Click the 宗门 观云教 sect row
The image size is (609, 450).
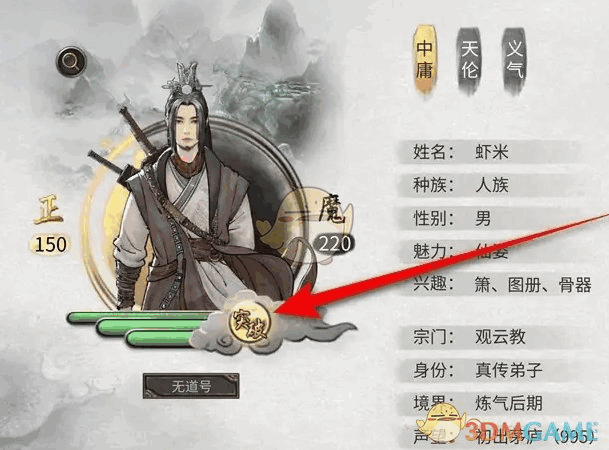point(491,337)
